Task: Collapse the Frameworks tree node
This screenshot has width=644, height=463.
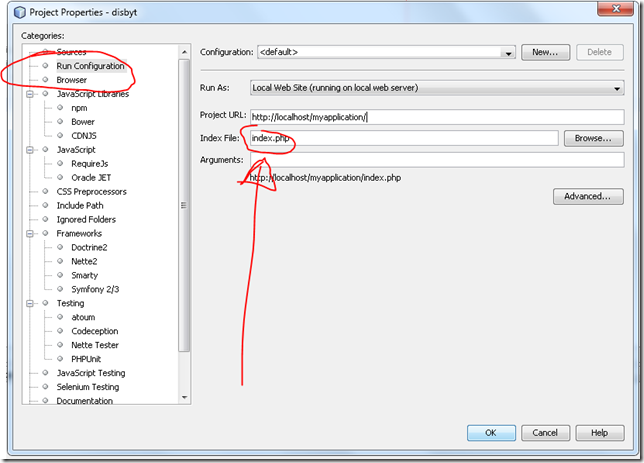Action: click(30, 234)
